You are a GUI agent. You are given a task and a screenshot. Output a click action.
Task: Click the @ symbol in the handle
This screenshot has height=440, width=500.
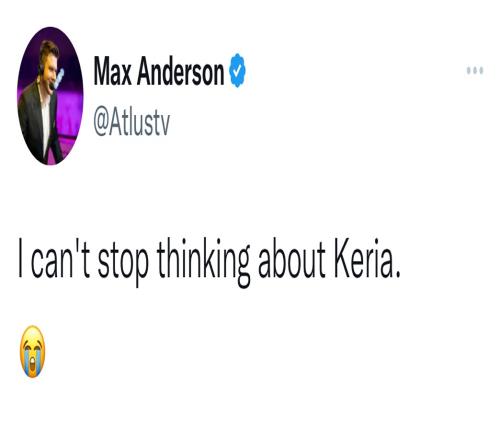point(101,125)
